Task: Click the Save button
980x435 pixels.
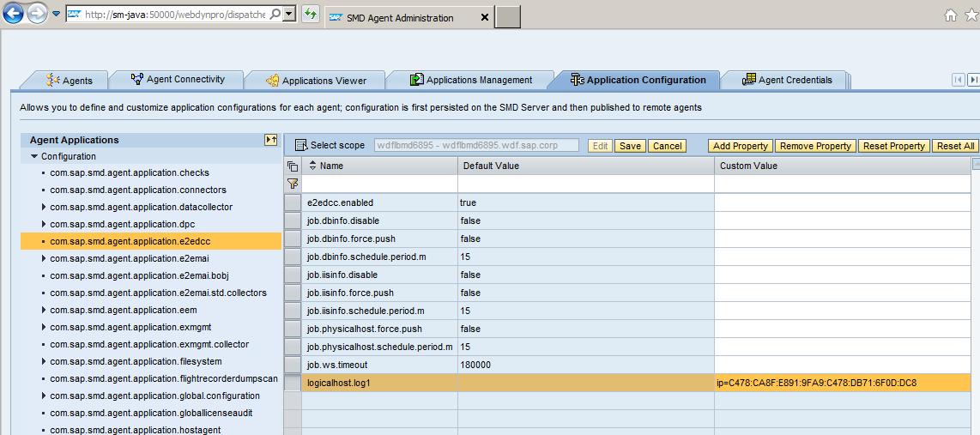Action: pyautogui.click(x=630, y=146)
